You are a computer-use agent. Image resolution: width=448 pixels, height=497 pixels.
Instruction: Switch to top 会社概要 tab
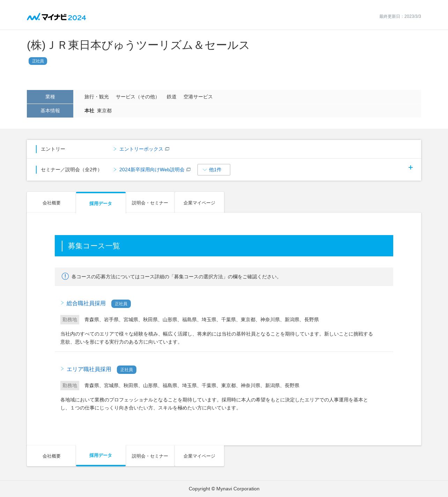(52, 203)
